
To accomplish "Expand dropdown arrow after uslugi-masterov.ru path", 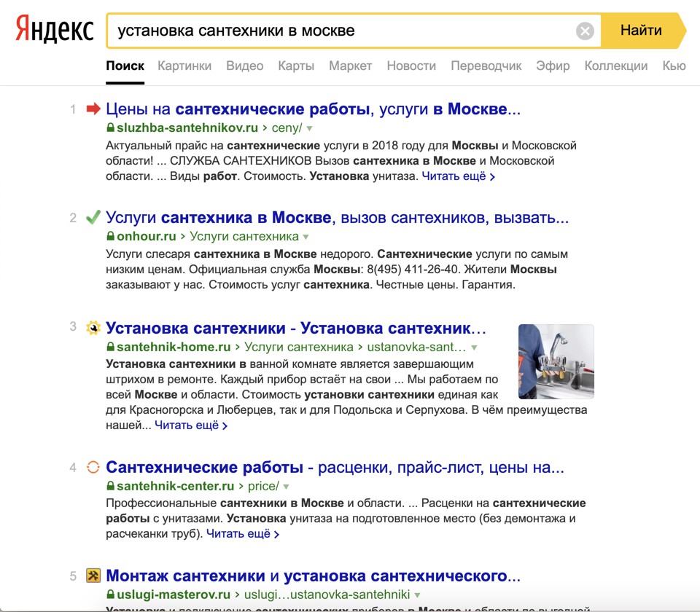I will [417, 595].
